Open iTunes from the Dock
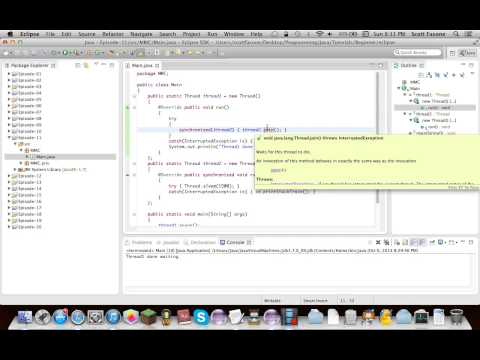This screenshot has height=360, width=480. click(x=113, y=317)
